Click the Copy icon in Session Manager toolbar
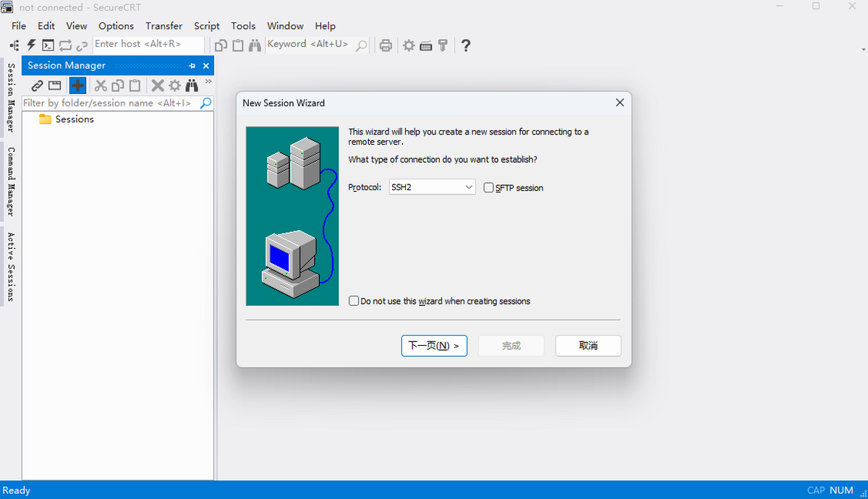This screenshot has height=499, width=868. point(117,85)
